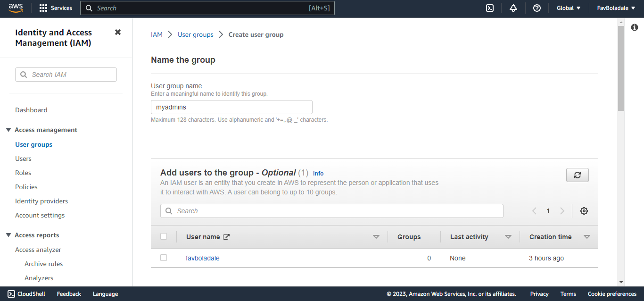The width and height of the screenshot is (644, 301).
Task: Click page number 1 in pagination
Action: pos(548,211)
